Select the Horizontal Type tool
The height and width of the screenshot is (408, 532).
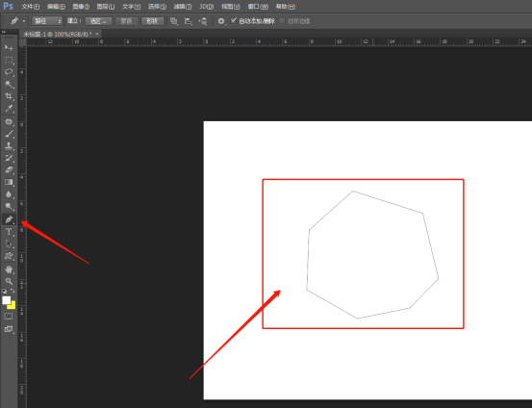click(x=9, y=232)
